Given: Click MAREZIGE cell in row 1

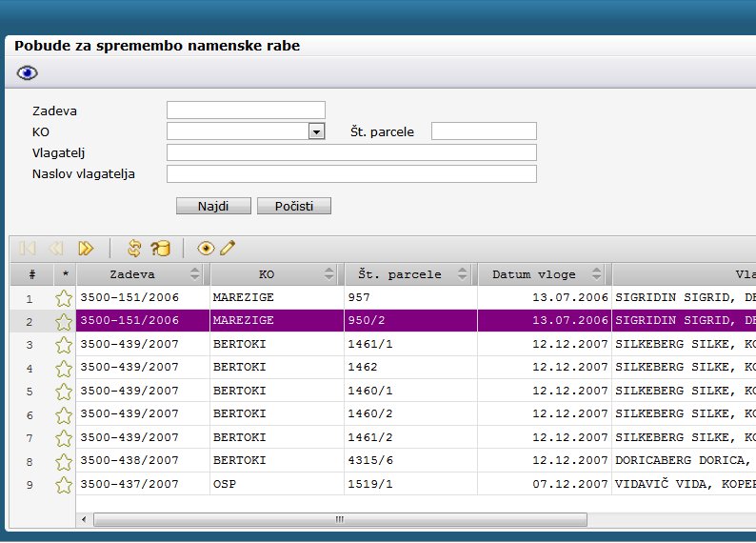Looking at the screenshot, I should pos(277,297).
